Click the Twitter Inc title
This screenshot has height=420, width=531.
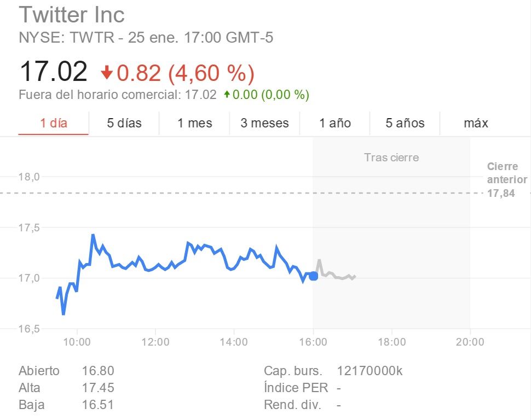[72, 15]
